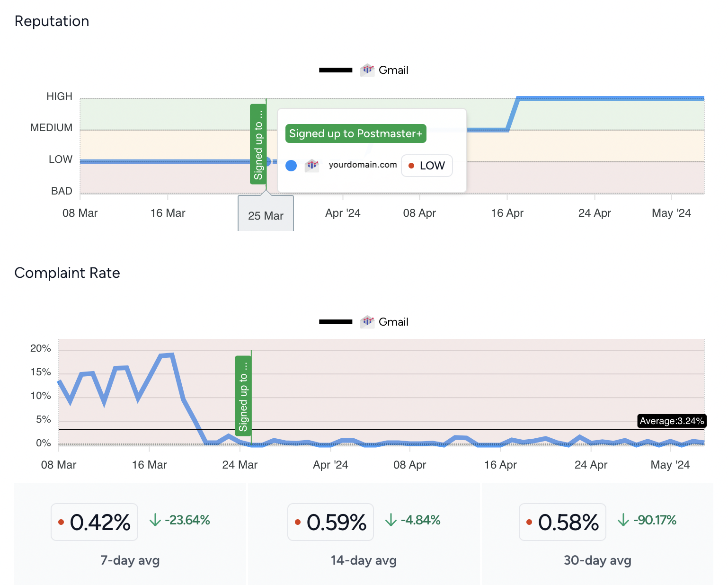Click the black line swatch in Reputation legend
Image resolution: width=728 pixels, height=585 pixels.
tap(336, 70)
